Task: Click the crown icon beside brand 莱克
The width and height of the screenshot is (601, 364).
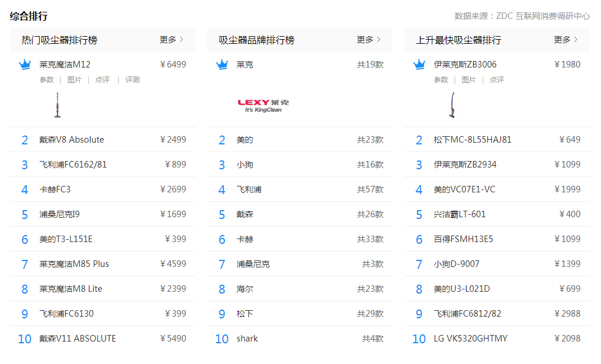Action: pyautogui.click(x=222, y=65)
